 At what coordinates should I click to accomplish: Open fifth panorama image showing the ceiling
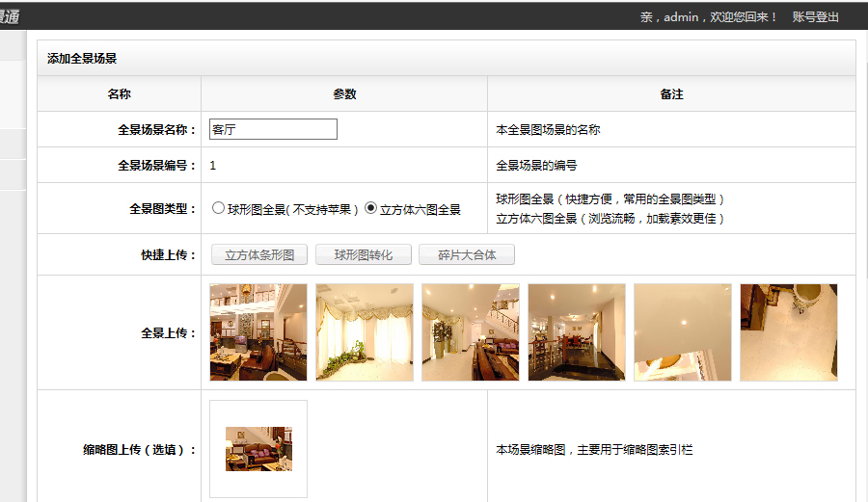(x=683, y=332)
